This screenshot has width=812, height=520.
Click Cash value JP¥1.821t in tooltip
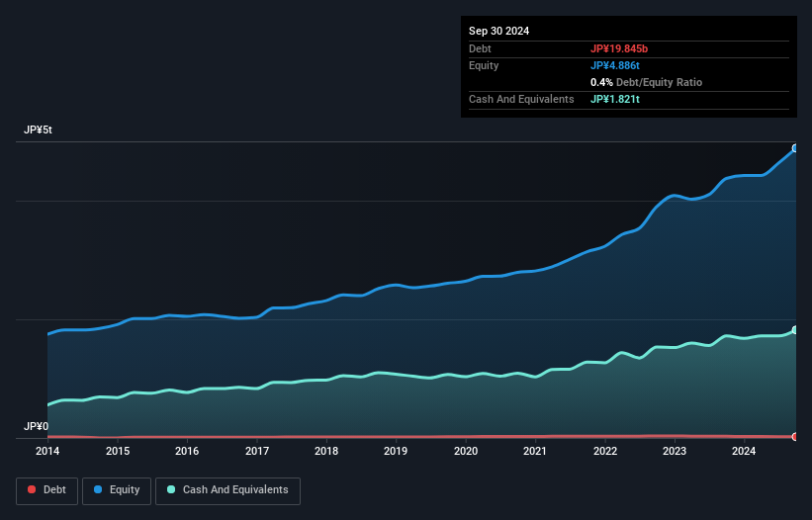pyautogui.click(x=616, y=99)
